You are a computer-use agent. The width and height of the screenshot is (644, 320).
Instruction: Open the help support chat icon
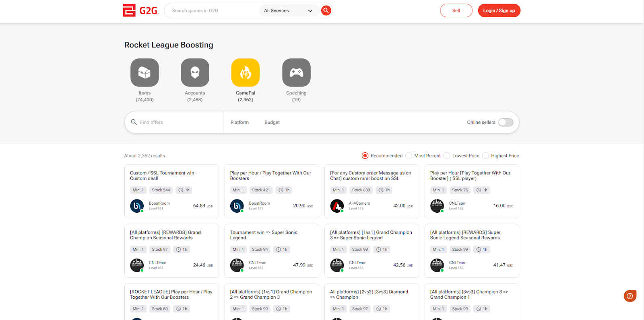click(630, 296)
